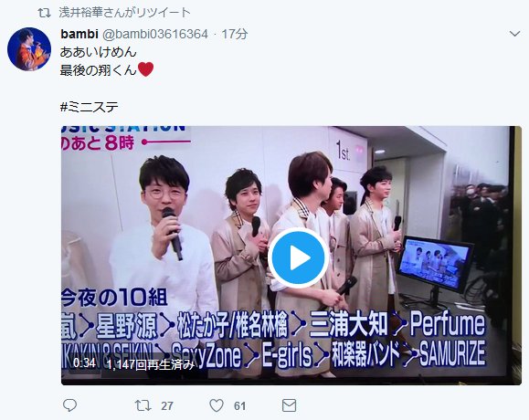The width and height of the screenshot is (529, 420).
Task: Expand the tweet options chevron menu
Action: [x=514, y=34]
